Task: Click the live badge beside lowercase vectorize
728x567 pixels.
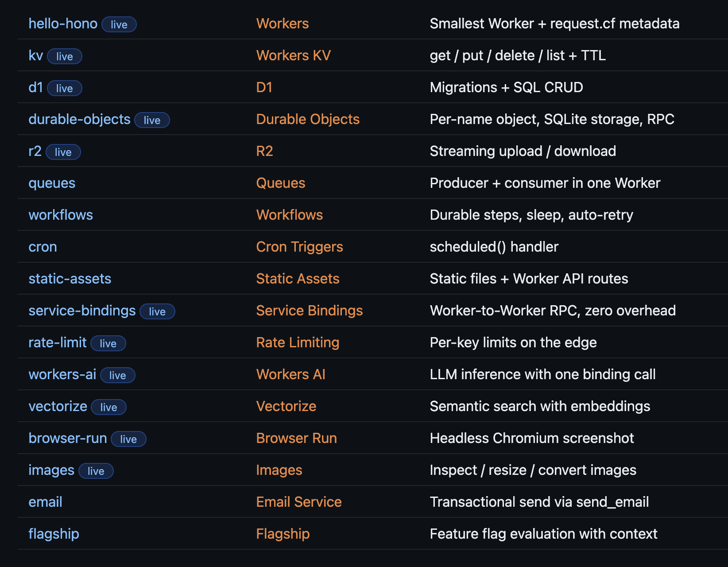Action: tap(108, 407)
